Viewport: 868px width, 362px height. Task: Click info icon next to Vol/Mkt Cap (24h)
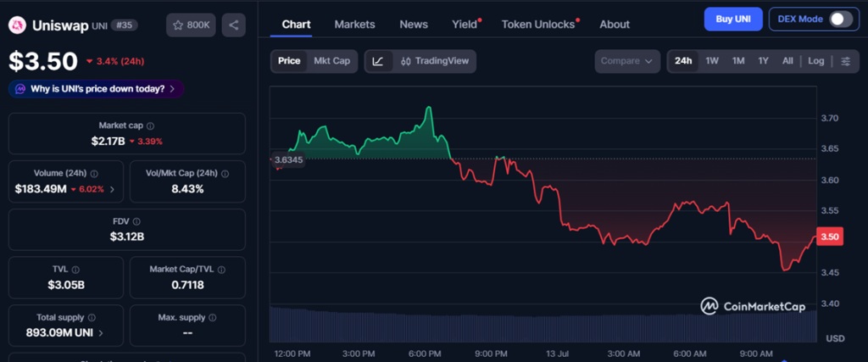[225, 174]
